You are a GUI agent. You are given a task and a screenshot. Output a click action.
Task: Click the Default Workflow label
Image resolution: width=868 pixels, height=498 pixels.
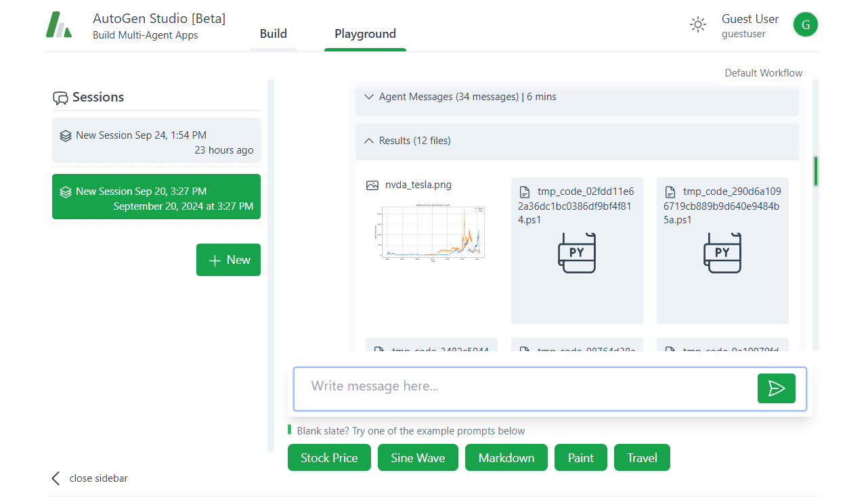pos(764,73)
